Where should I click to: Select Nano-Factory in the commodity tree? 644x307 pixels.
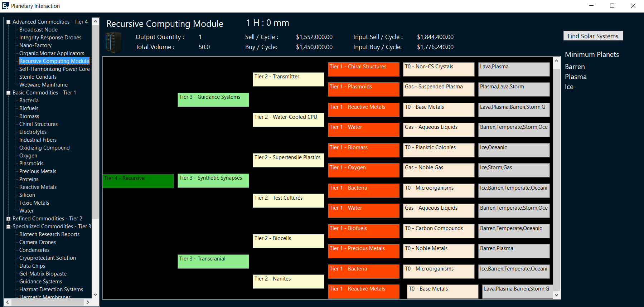point(35,45)
